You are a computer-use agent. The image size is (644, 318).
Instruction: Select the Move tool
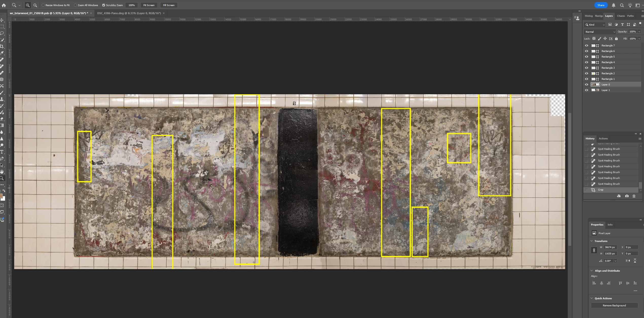pos(2,20)
